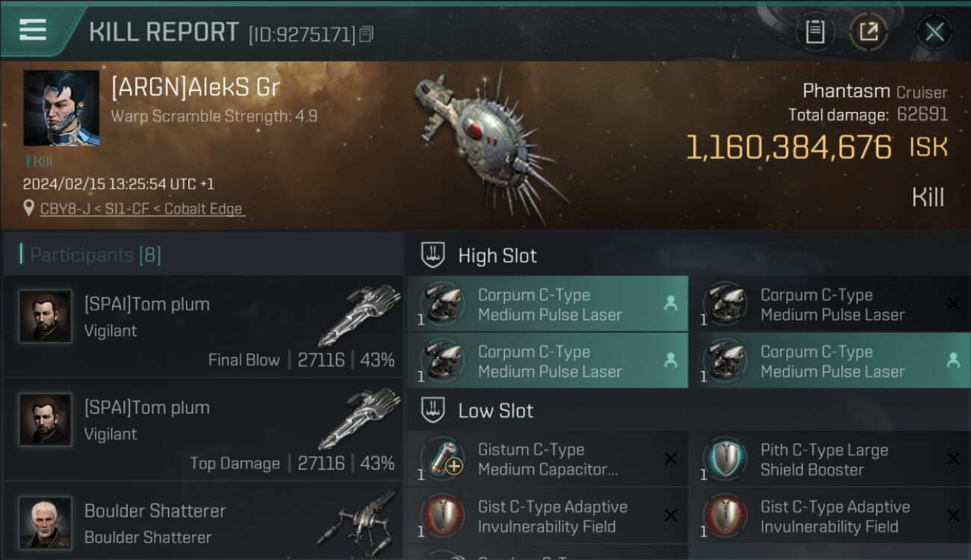Viewport: 971px width, 560px height.
Task: Open the CBY8-J location link
Action: pyautogui.click(x=142, y=209)
